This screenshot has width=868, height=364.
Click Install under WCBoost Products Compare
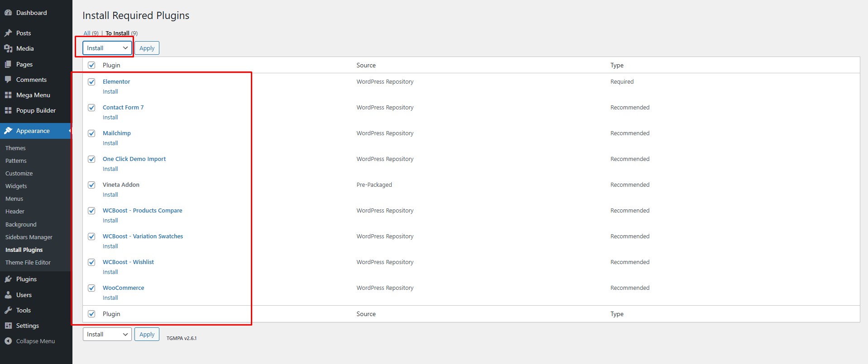click(x=110, y=220)
